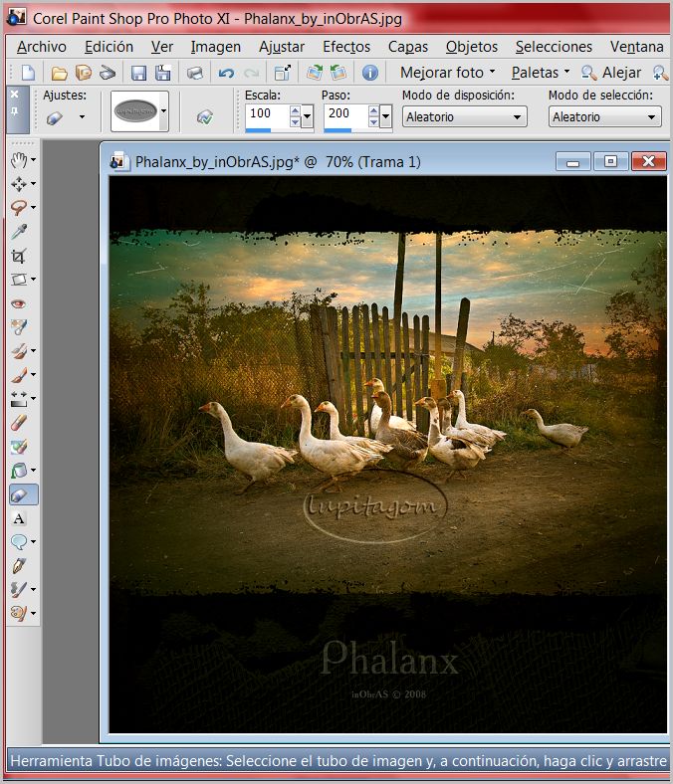The image size is (673, 784).
Task: Open the Modo de selección dropdown
Action: click(x=651, y=117)
